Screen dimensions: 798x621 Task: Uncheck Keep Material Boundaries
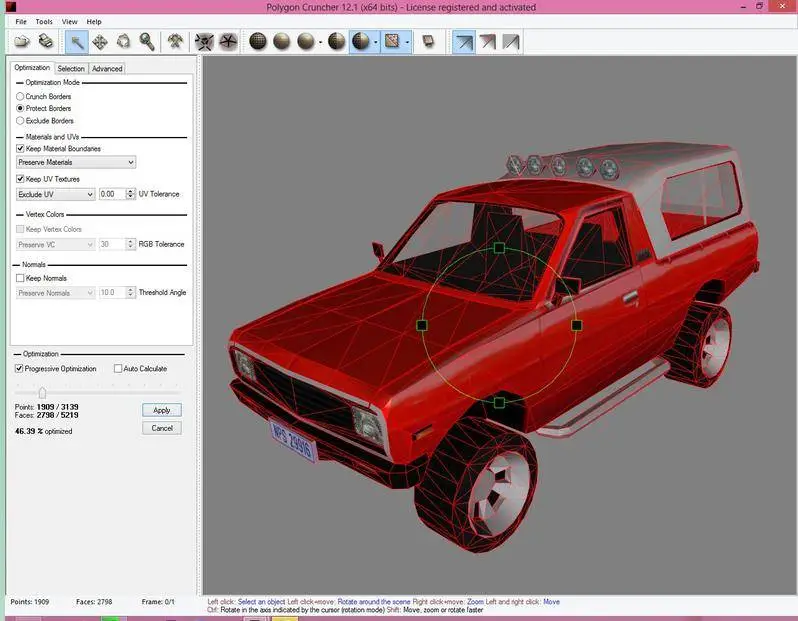point(20,149)
